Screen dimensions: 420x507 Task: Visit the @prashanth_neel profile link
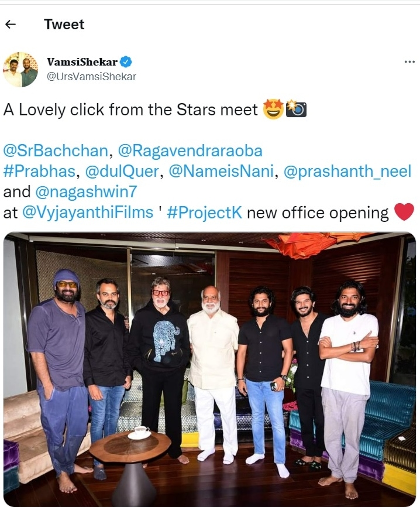click(x=340, y=172)
